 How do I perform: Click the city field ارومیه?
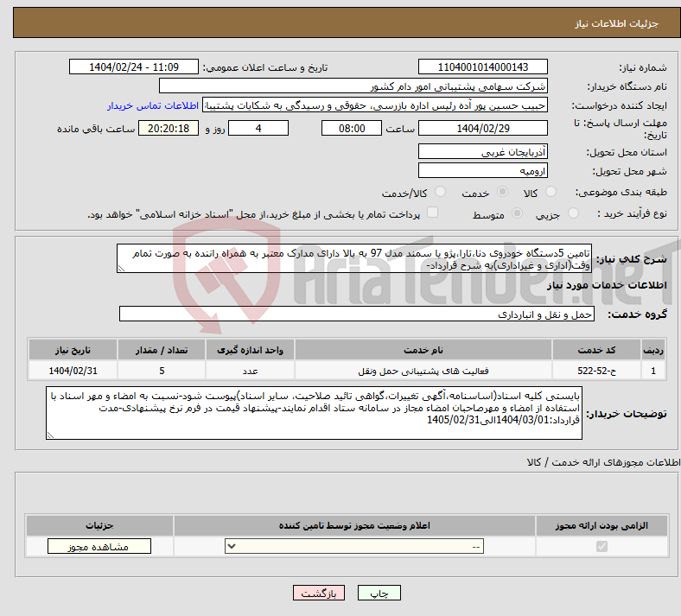coord(482,170)
